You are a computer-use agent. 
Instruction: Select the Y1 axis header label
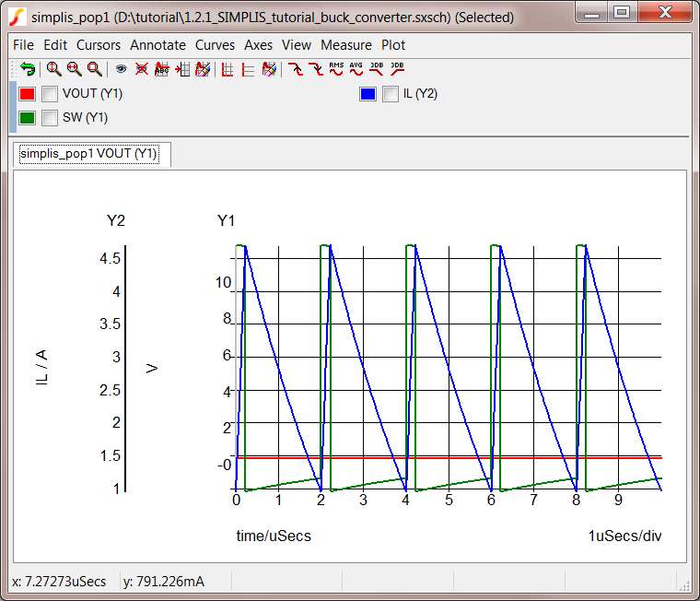coord(226,220)
